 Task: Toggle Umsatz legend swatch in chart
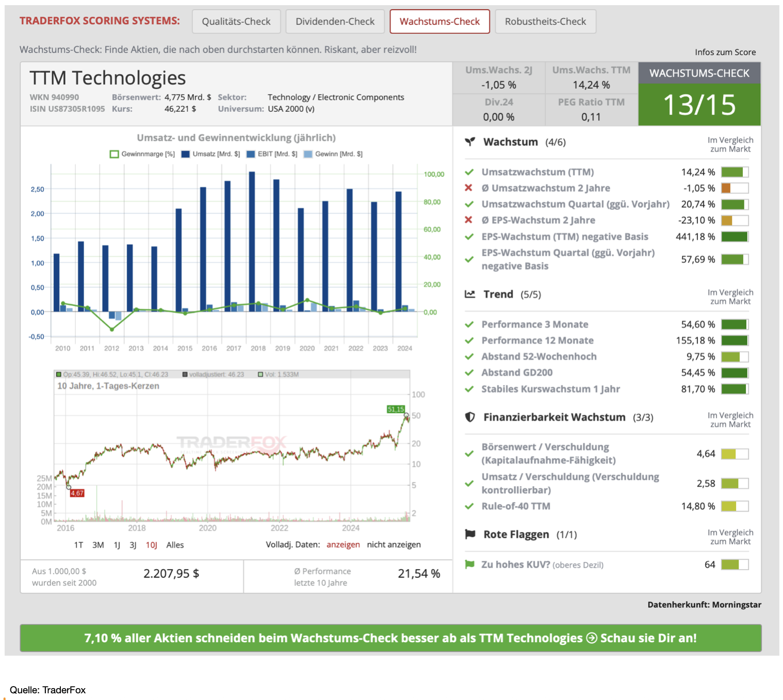click(186, 154)
